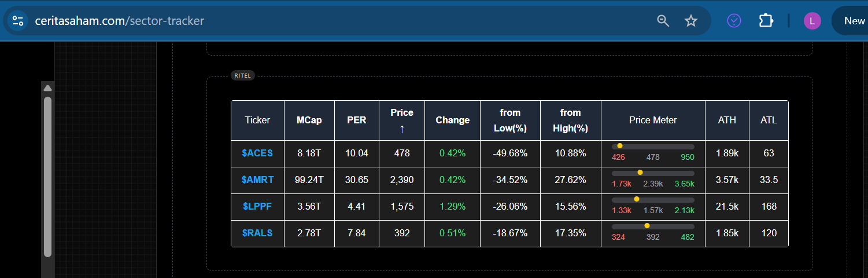Click the 3.56T market cap cell
Viewport: 868px width, 278px height.
pos(309,207)
